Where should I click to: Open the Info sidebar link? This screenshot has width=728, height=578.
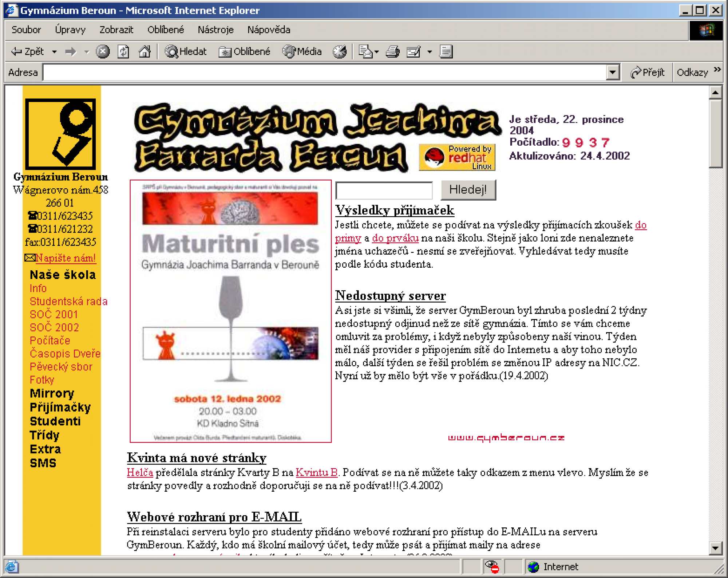(38, 288)
